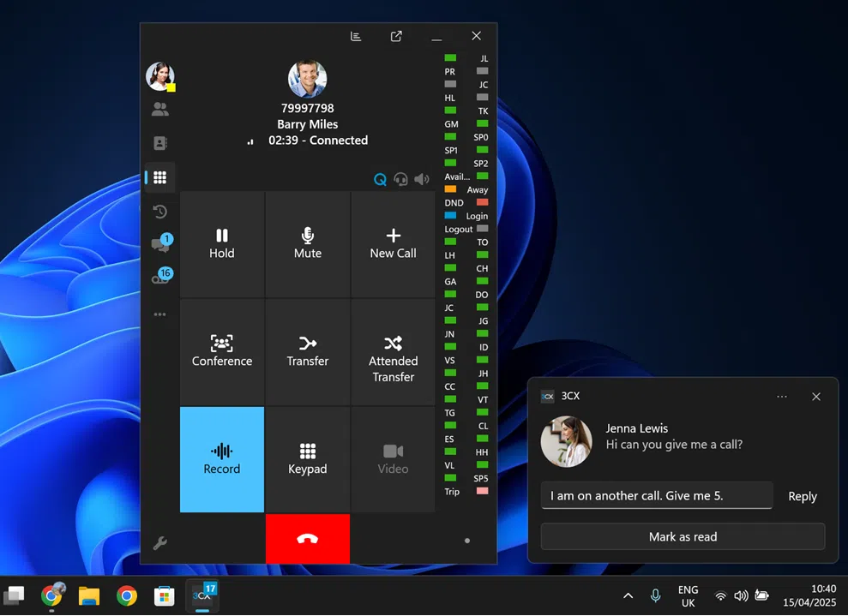Open Task View in the taskbar
Screen dimensions: 848x616
[14, 596]
